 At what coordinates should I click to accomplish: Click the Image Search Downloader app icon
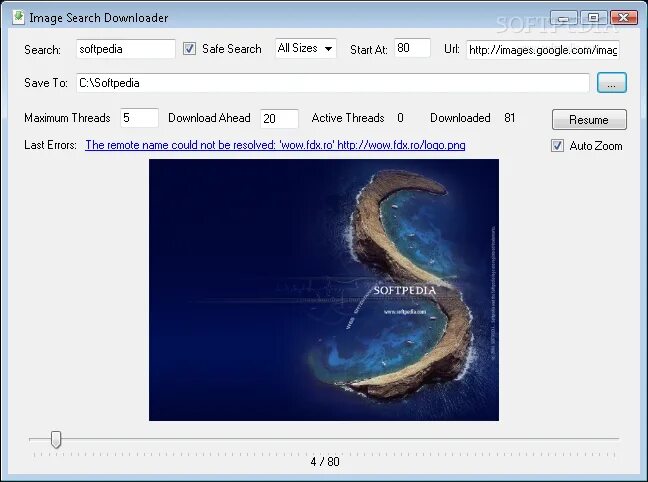click(x=18, y=17)
